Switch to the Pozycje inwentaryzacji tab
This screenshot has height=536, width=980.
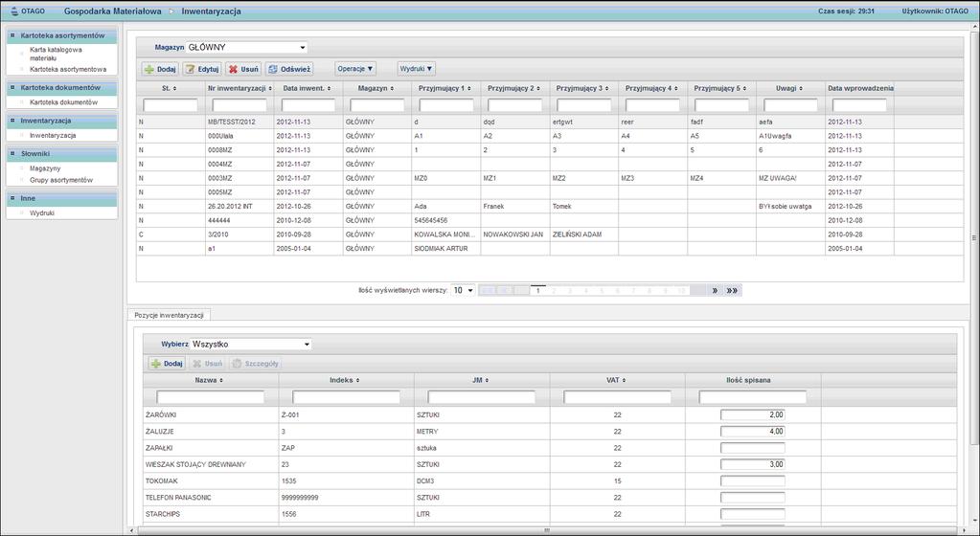[x=170, y=316]
